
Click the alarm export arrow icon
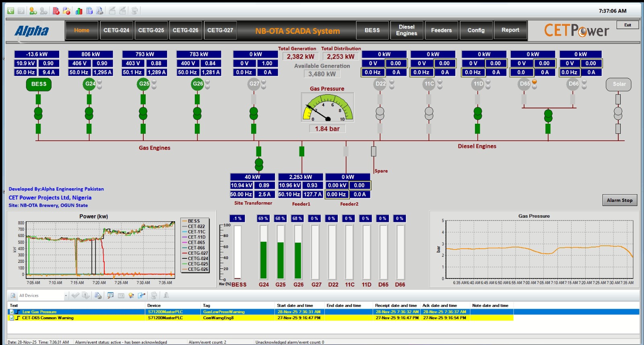click(x=141, y=295)
